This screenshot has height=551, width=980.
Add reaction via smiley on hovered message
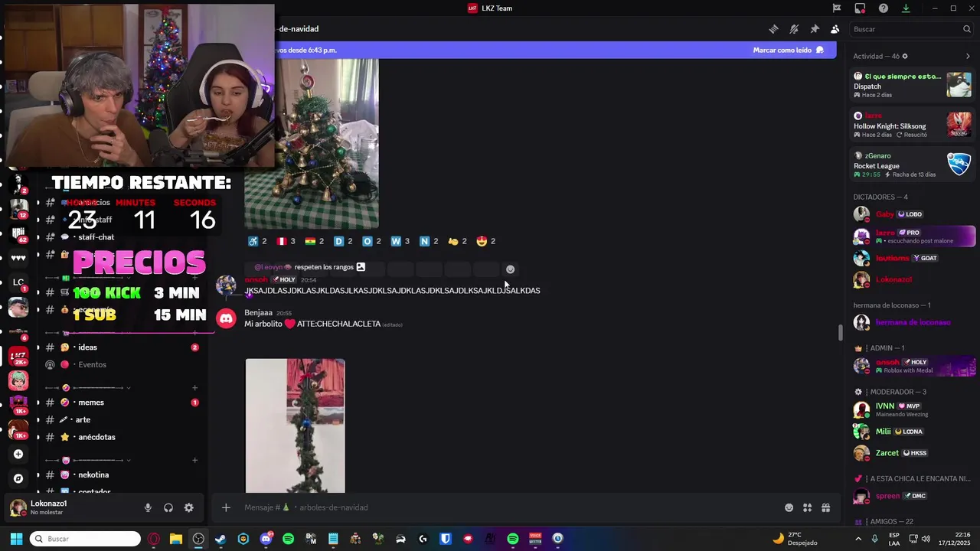coord(511,269)
